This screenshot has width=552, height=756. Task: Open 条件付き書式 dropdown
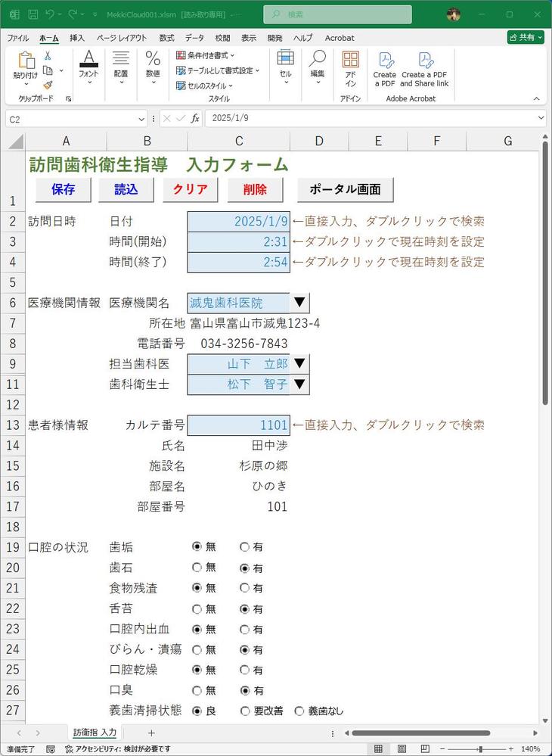205,55
